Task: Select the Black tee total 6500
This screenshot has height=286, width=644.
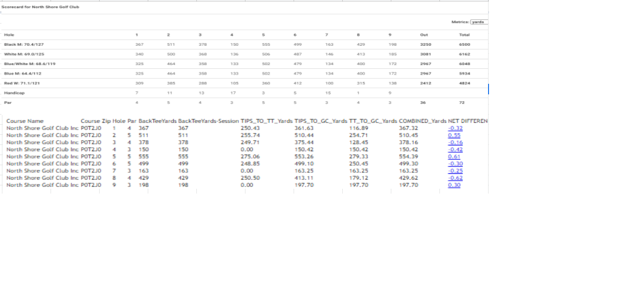Action: (464, 44)
